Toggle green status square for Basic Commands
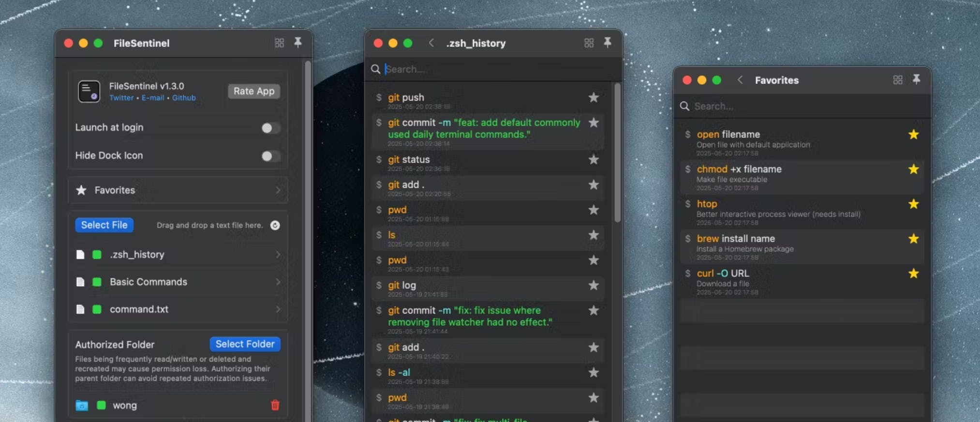 tap(97, 282)
